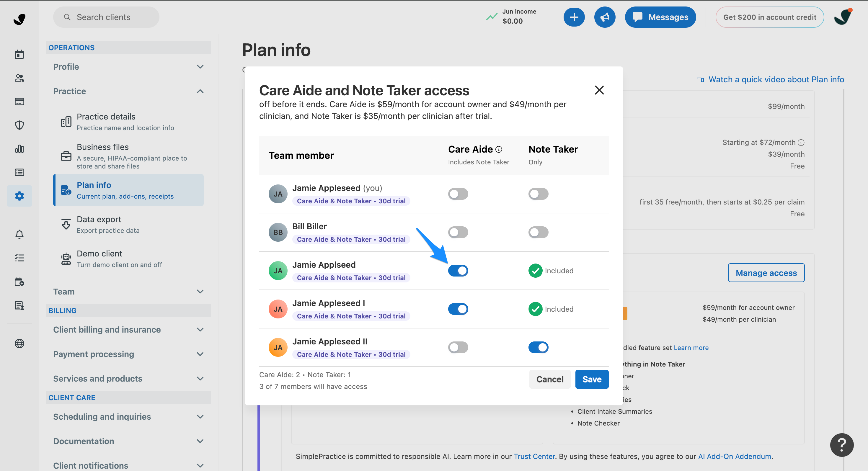Disable Care Aide for Jamie Applseed
Image resolution: width=868 pixels, height=471 pixels.
click(x=458, y=271)
